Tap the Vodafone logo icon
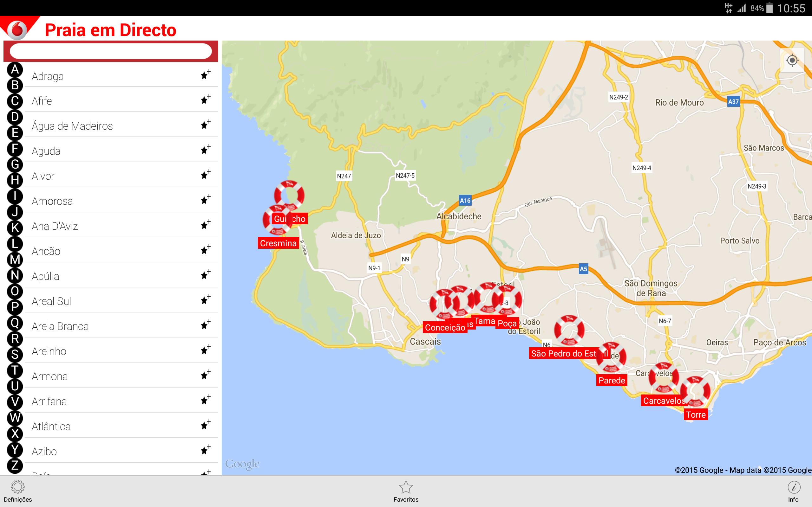This screenshot has width=812, height=507. [x=17, y=29]
